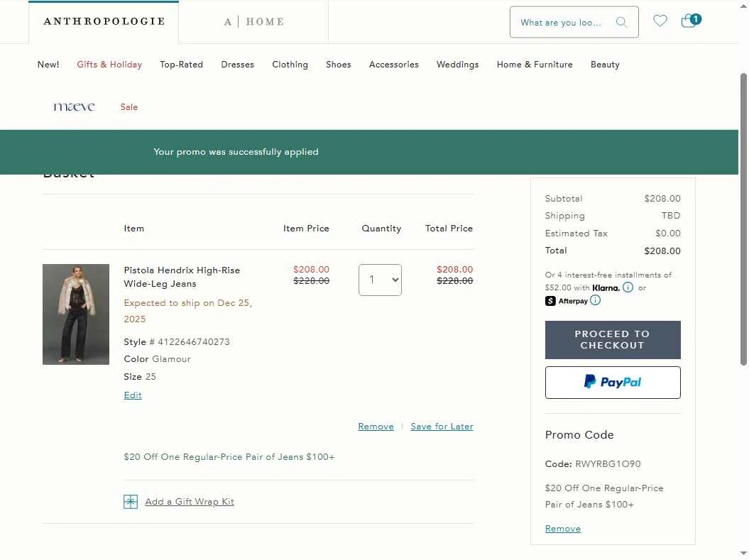Click the gift wrap kit icon
The image size is (749, 560).
(x=131, y=502)
